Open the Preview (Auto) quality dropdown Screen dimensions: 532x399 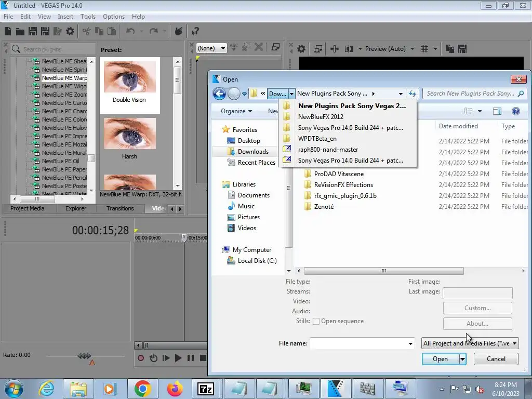(412, 49)
